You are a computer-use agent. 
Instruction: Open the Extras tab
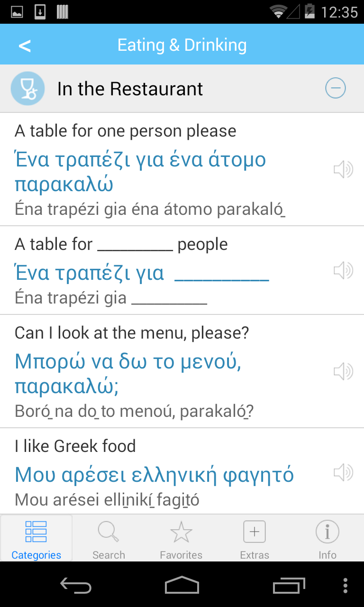pyautogui.click(x=255, y=539)
